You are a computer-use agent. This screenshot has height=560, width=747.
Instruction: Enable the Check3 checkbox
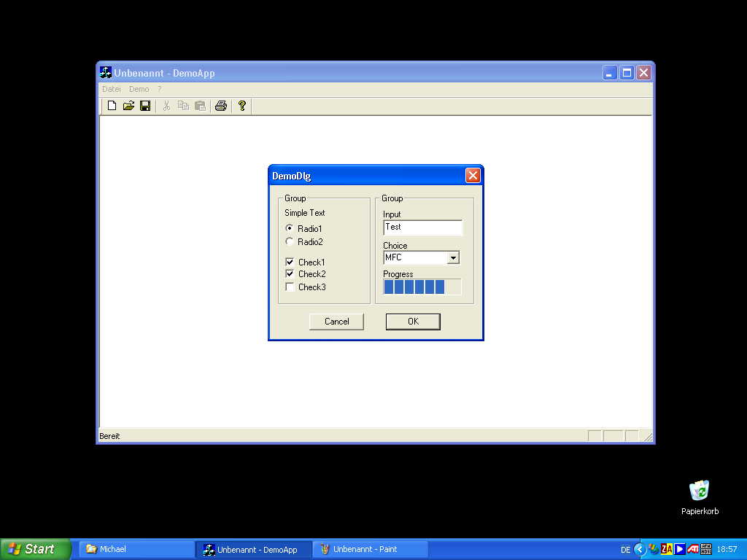click(x=290, y=287)
